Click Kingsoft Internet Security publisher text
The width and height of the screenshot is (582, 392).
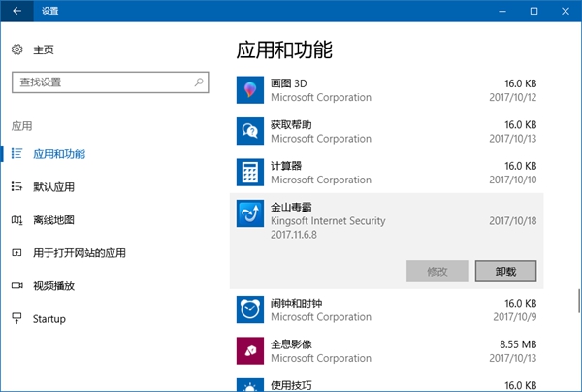click(x=328, y=221)
